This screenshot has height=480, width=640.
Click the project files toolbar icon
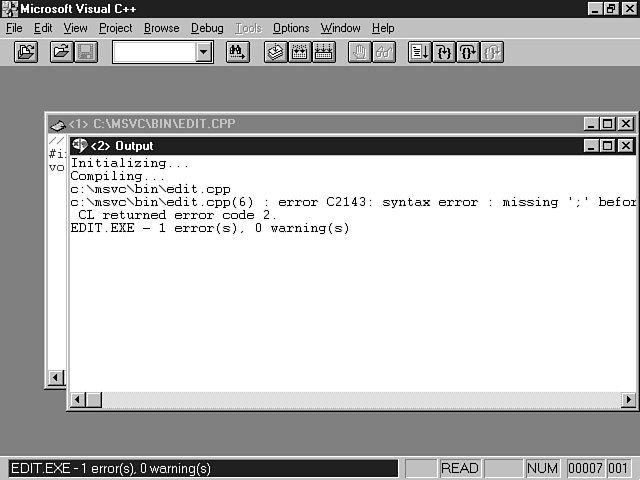tap(26, 52)
